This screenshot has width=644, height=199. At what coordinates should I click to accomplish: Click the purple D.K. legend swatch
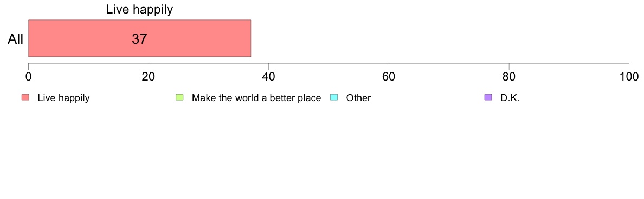[x=488, y=97]
